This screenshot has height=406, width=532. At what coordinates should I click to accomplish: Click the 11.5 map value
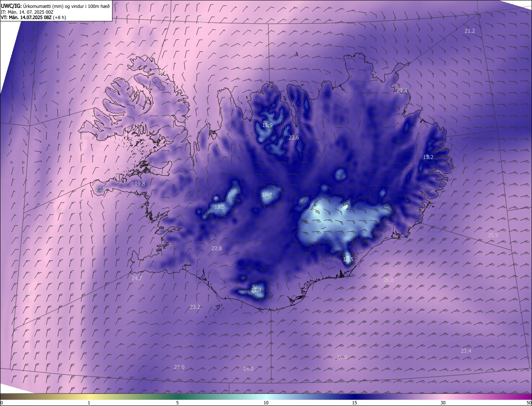219,207
